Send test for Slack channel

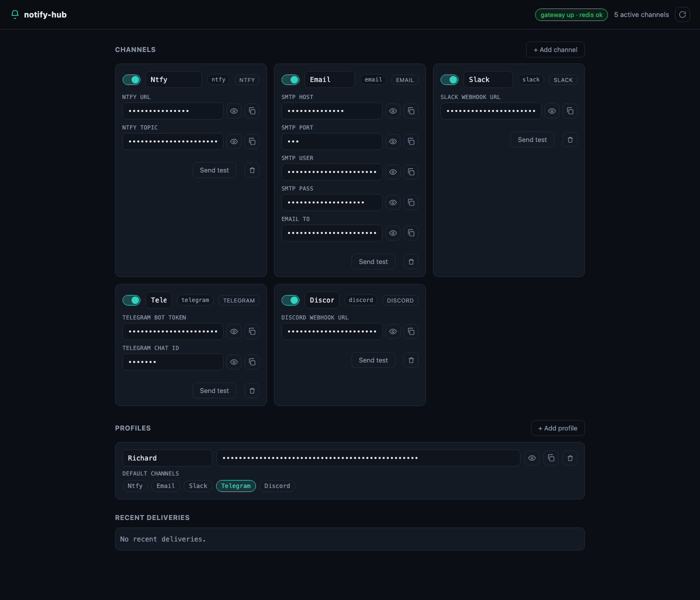pos(532,139)
